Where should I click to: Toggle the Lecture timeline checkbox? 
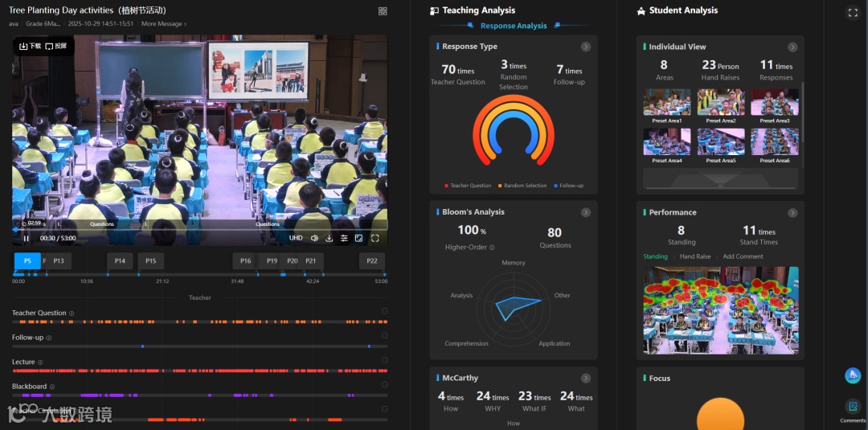(x=385, y=360)
